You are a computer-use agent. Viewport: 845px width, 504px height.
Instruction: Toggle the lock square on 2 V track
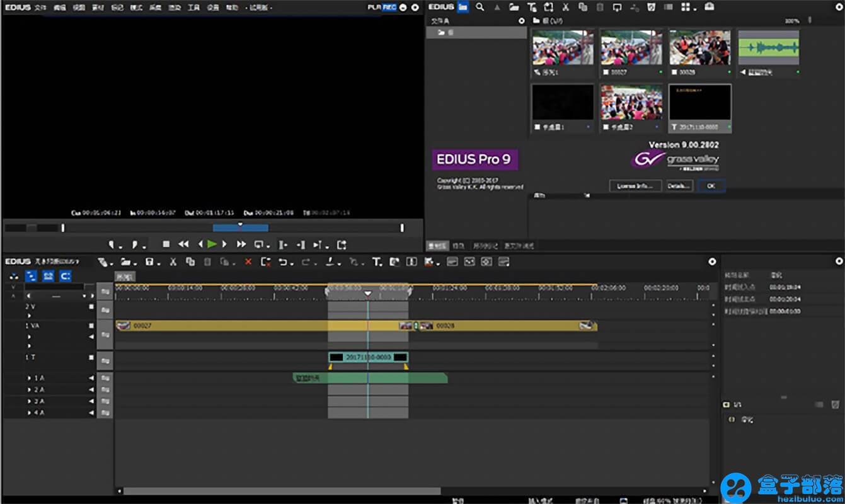pos(91,307)
